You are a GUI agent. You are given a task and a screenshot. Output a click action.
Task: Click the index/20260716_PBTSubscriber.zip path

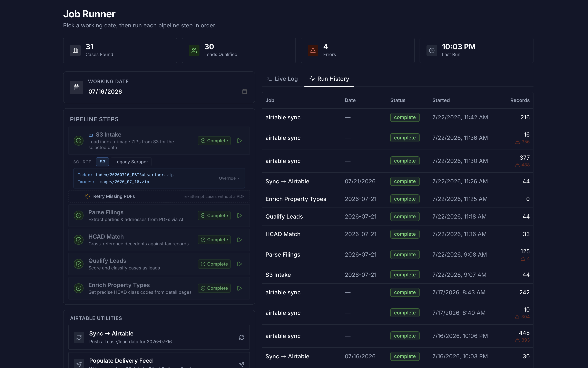click(x=134, y=175)
